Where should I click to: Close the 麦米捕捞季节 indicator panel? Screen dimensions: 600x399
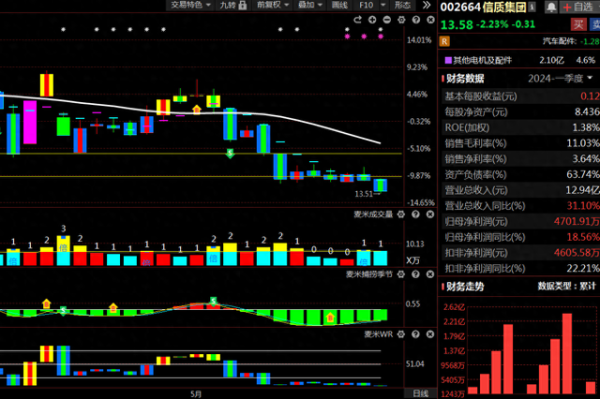(430, 274)
